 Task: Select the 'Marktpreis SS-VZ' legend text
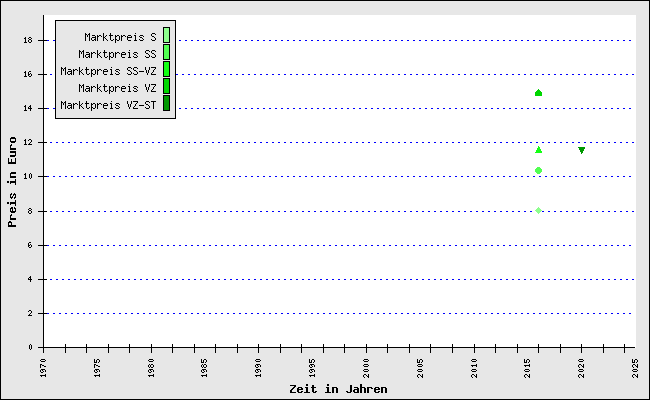108,71
